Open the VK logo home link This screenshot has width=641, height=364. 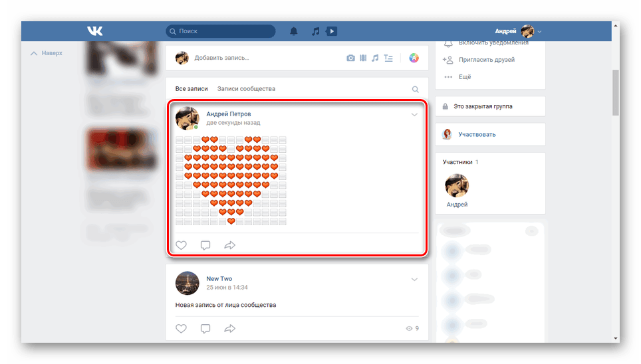(x=95, y=31)
